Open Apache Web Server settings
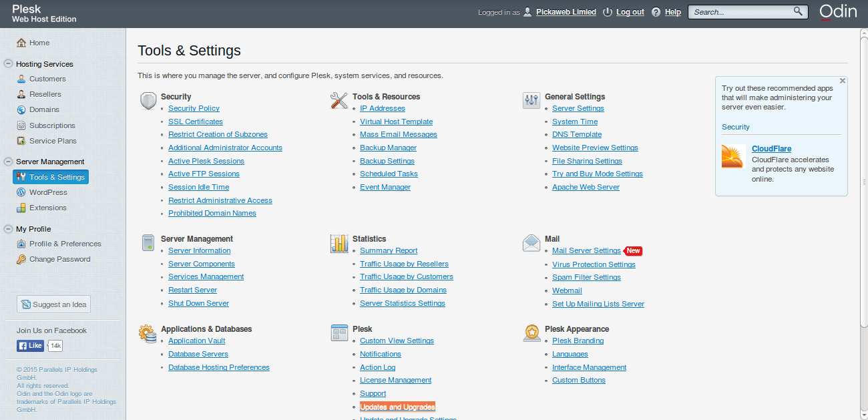The width and height of the screenshot is (868, 420). click(586, 187)
